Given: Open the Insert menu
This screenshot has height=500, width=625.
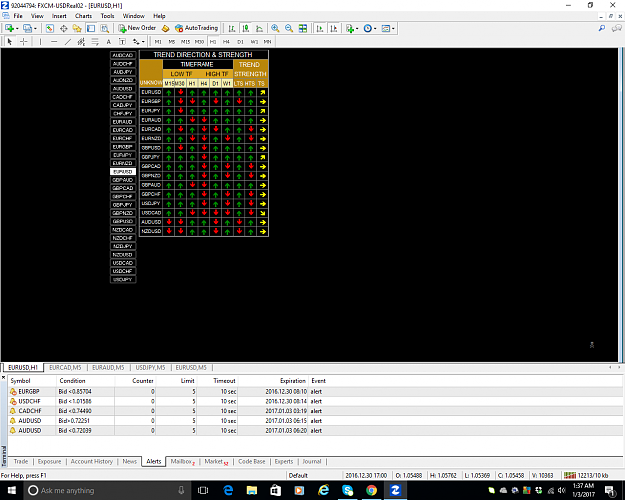Looking at the screenshot, I should pos(59,16).
